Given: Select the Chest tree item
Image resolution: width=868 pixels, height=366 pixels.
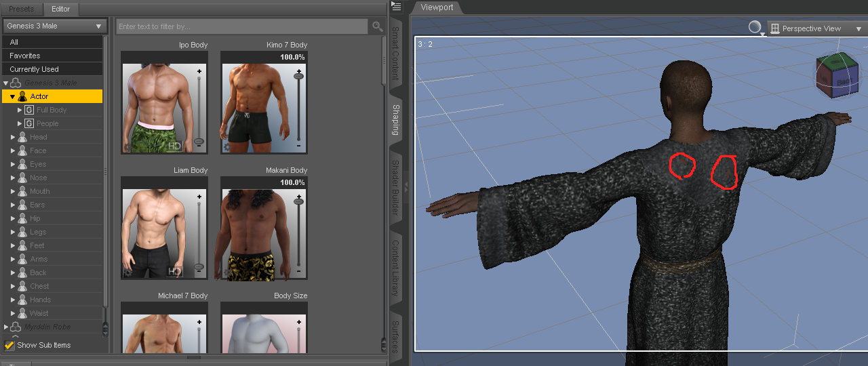Looking at the screenshot, I should pos(39,286).
